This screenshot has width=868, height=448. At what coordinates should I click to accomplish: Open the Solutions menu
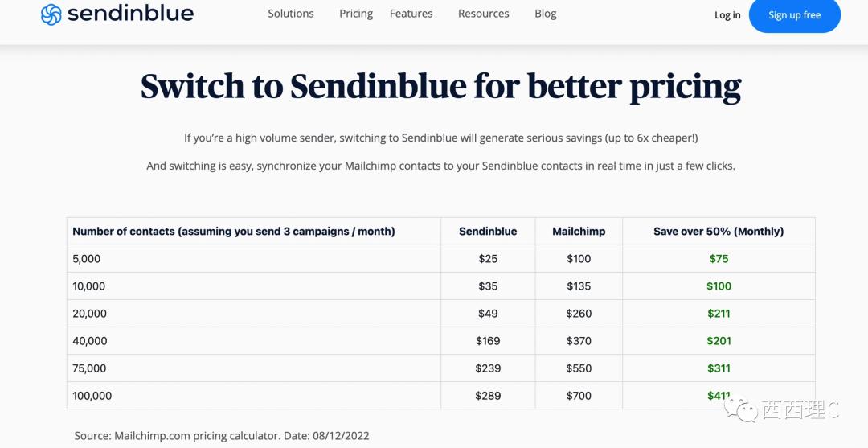(291, 14)
